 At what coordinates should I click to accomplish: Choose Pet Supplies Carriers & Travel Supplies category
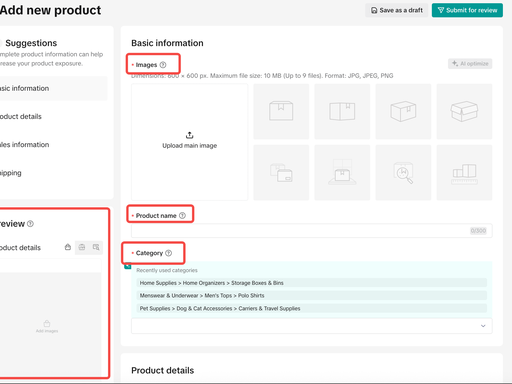coord(312,308)
